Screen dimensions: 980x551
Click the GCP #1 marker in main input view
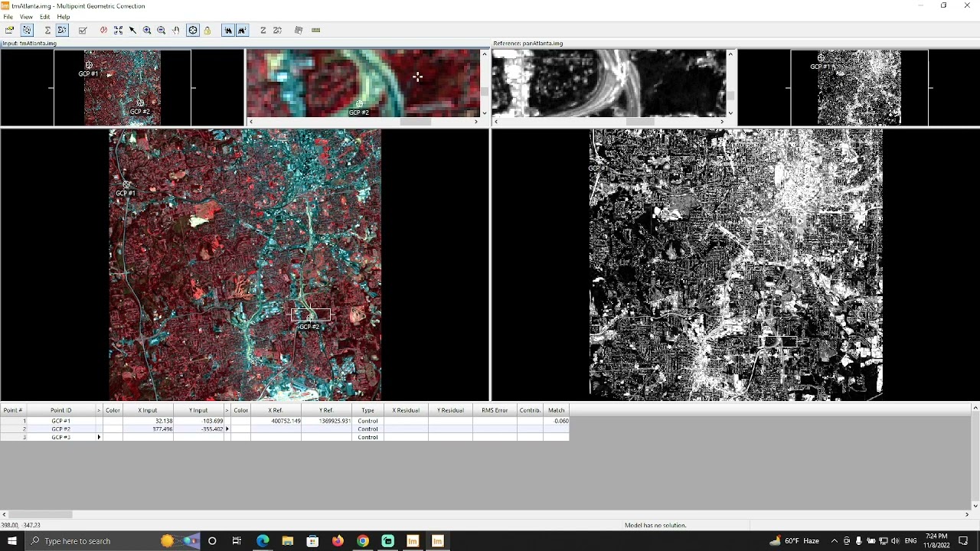pos(126,185)
